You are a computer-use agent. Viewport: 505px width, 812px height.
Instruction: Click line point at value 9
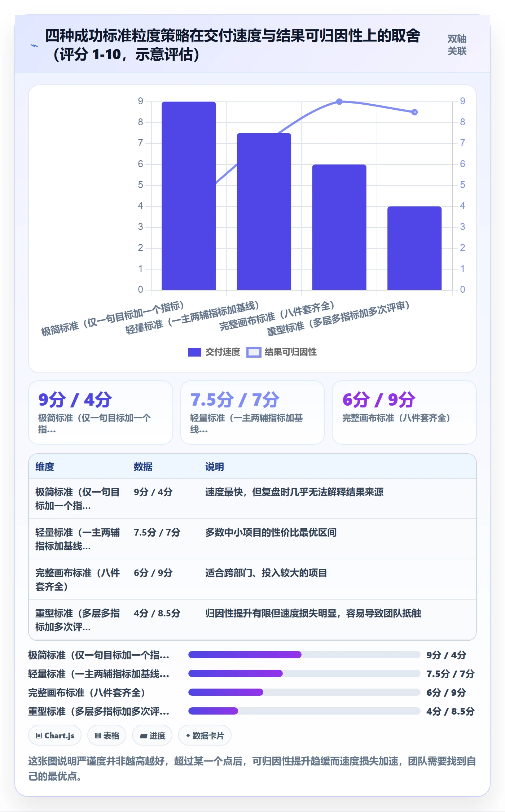click(x=339, y=102)
